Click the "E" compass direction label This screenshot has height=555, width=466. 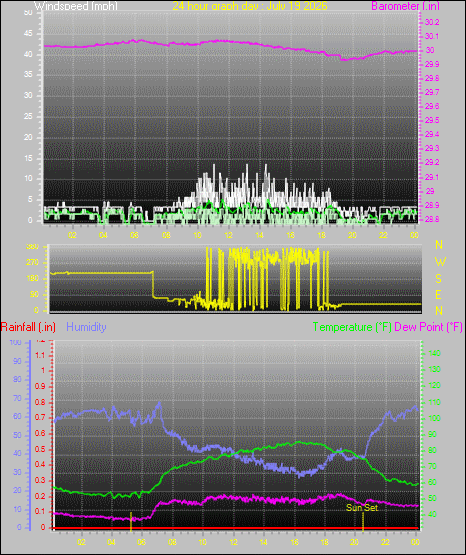[x=438, y=294]
